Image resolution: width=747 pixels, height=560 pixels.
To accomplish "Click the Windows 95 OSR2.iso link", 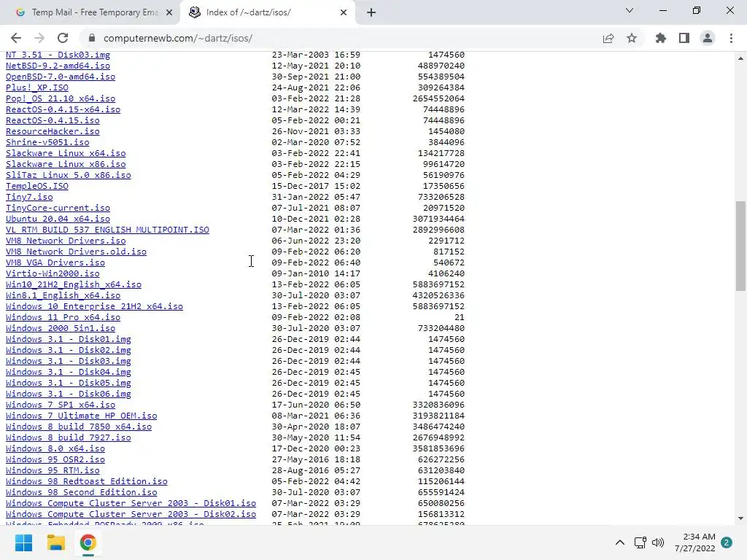I will click(x=55, y=460).
